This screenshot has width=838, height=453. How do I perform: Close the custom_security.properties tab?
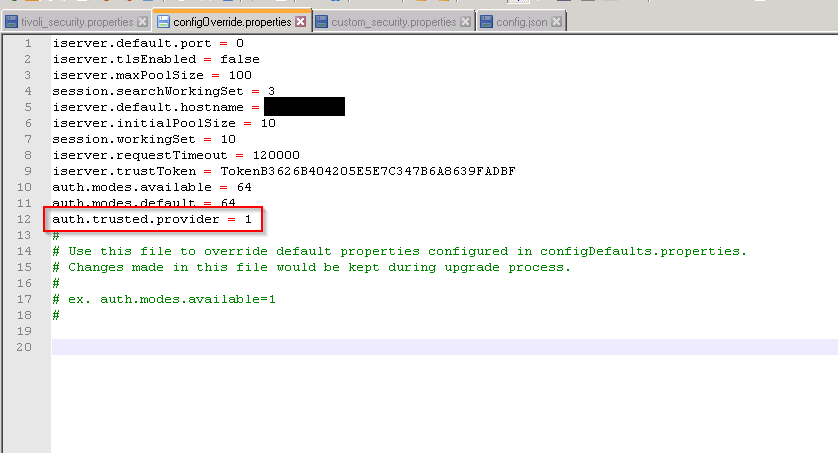click(x=465, y=22)
